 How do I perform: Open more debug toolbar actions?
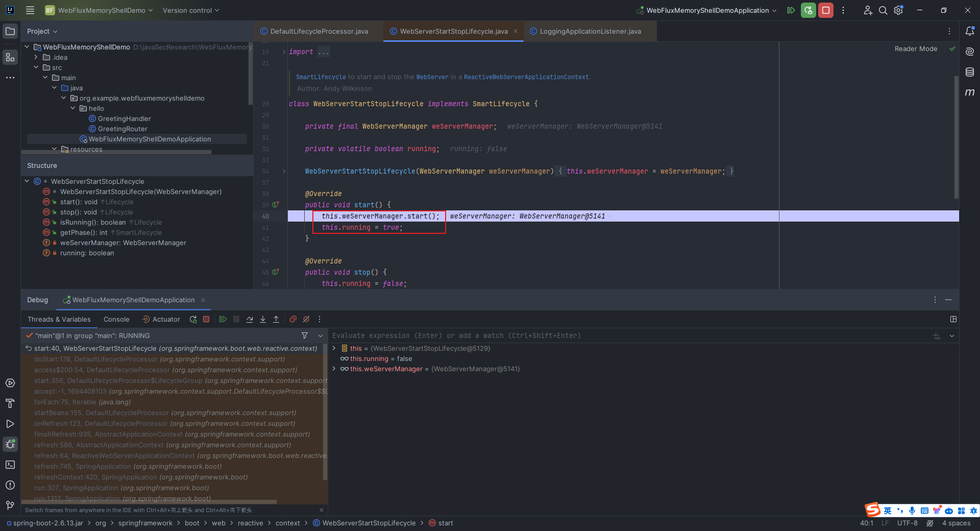tap(320, 319)
